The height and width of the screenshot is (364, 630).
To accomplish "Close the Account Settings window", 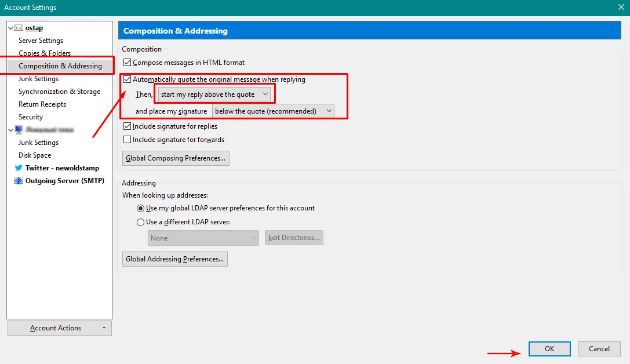I will click(x=621, y=7).
